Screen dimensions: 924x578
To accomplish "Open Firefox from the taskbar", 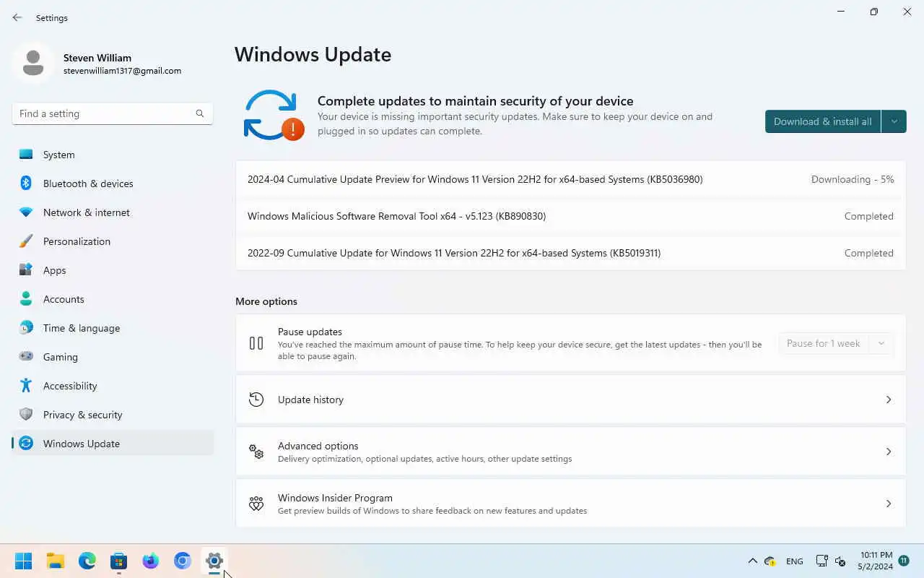I will pyautogui.click(x=151, y=561).
